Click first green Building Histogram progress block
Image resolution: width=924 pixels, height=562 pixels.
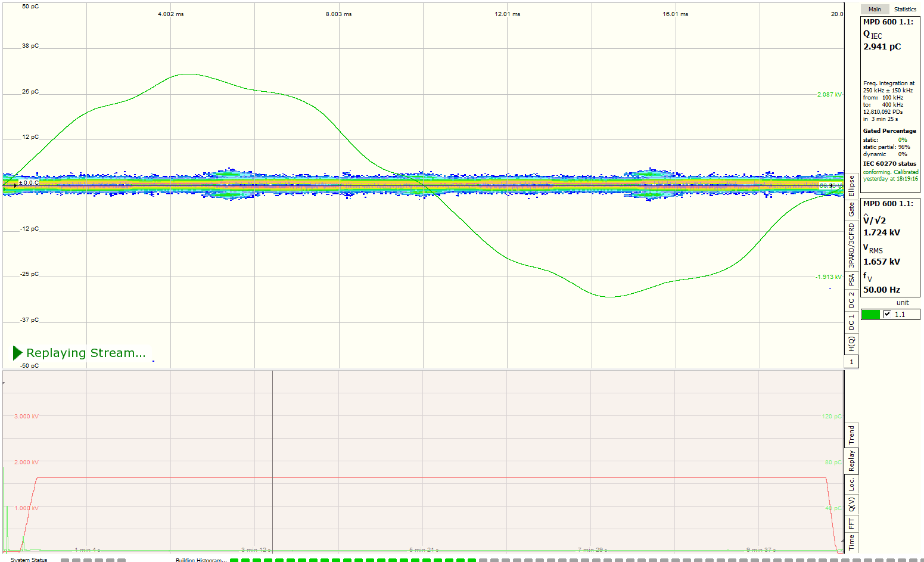click(234, 560)
